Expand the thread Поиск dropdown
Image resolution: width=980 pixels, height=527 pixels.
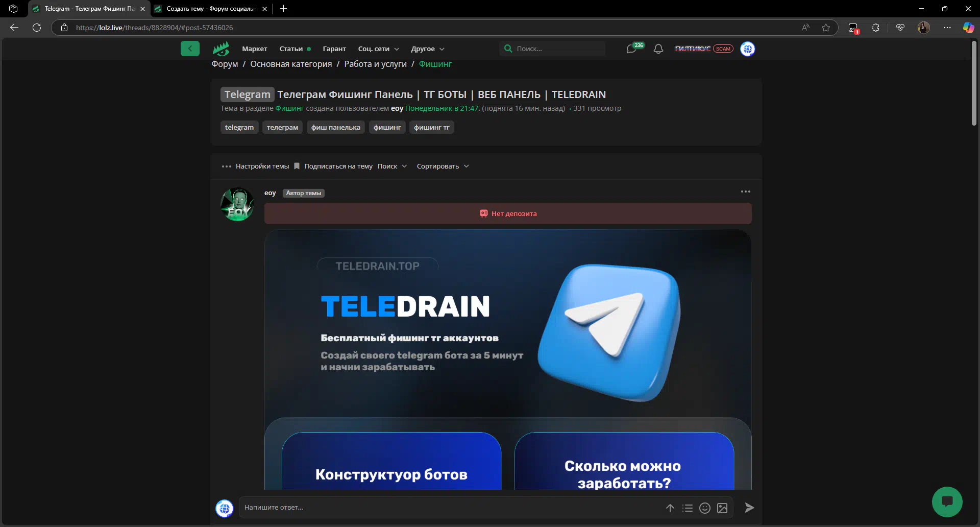[392, 166]
